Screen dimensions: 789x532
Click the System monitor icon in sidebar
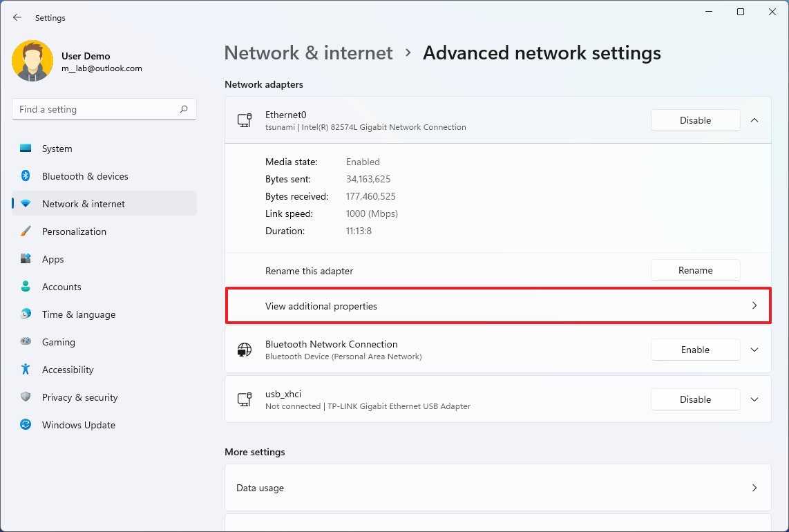(26, 149)
